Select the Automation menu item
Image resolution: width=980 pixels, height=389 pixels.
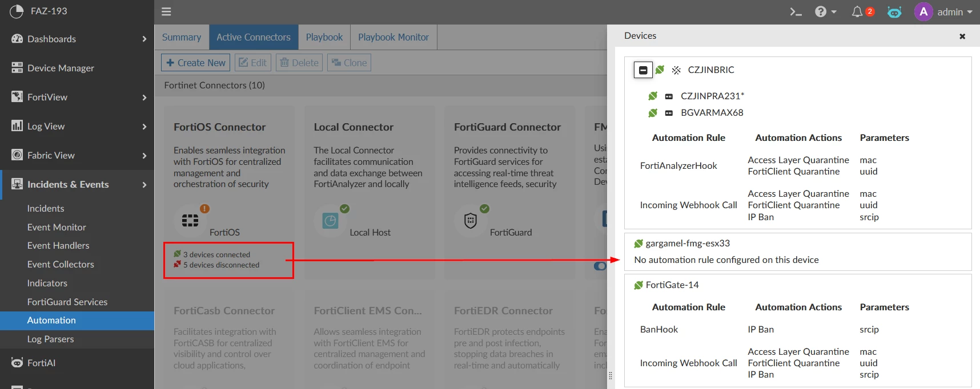(x=77, y=321)
